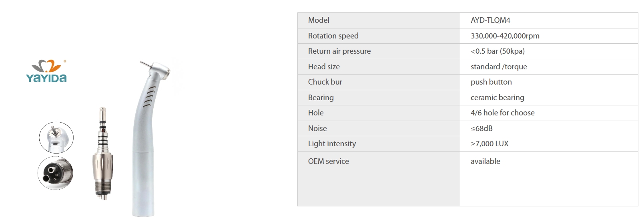644x218 pixels.
Task: Click the AYD-TLQM4 model value
Action: pyautogui.click(x=490, y=20)
